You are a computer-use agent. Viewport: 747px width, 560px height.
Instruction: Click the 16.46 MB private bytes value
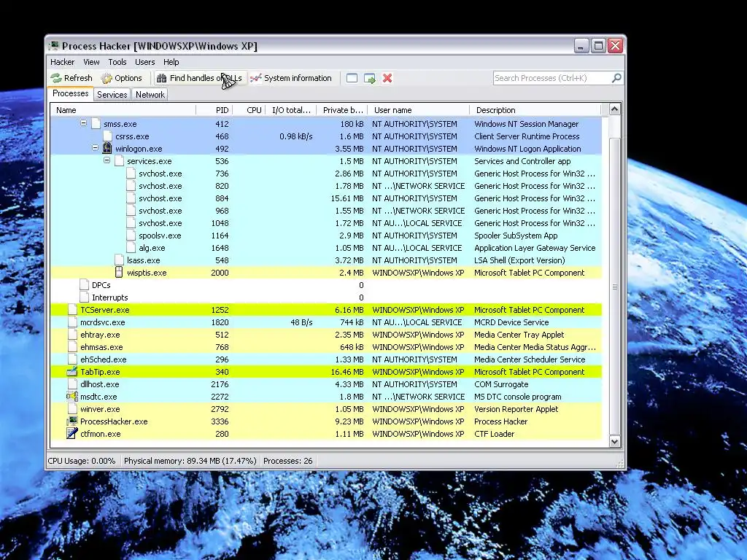347,371
